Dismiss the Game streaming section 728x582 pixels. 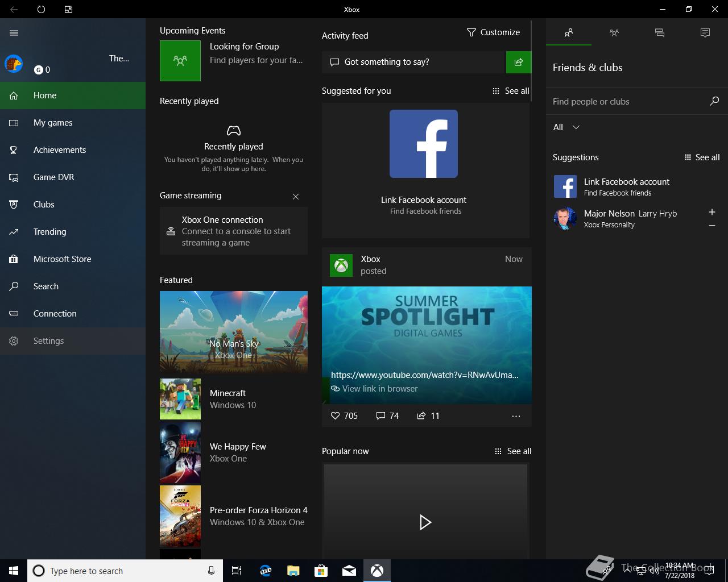296,197
